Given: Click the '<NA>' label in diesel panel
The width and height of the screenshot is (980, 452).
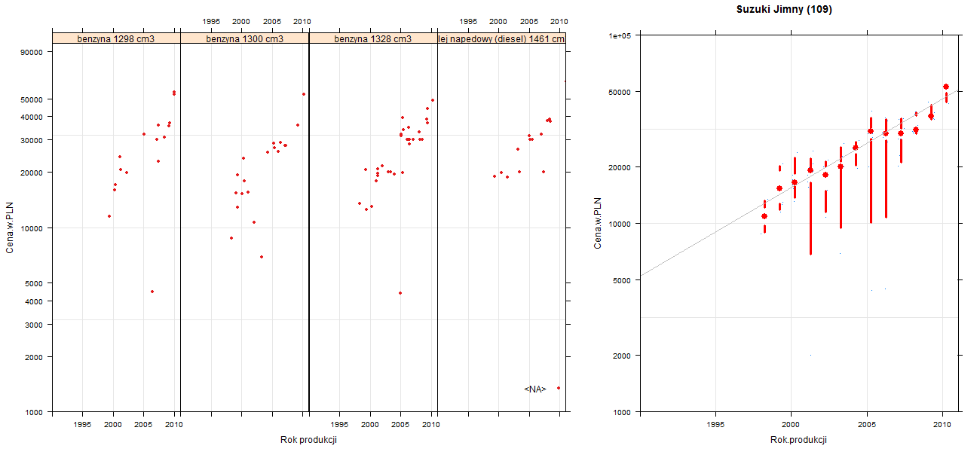Looking at the screenshot, I should [535, 389].
